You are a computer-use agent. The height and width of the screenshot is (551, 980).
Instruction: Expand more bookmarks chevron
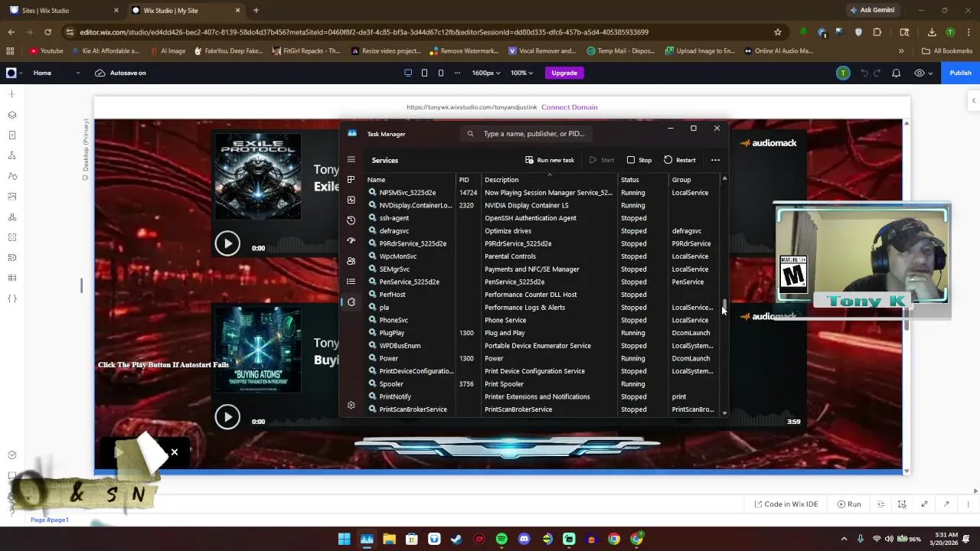(901, 51)
